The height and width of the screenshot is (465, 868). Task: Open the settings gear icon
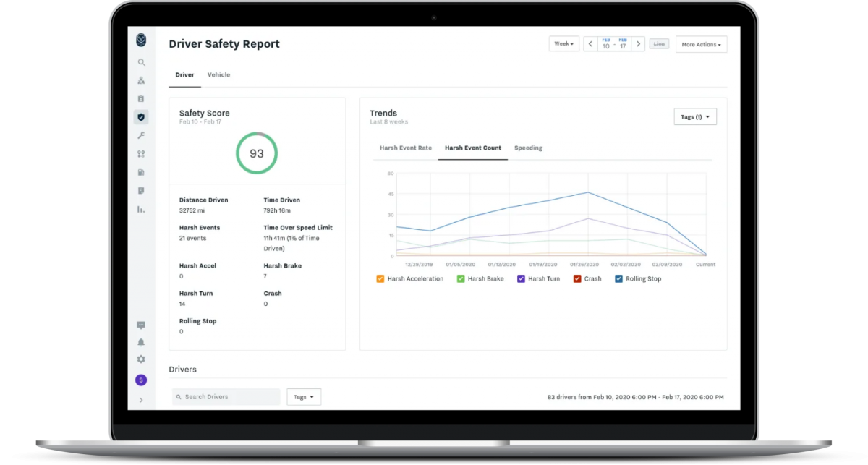(141, 359)
